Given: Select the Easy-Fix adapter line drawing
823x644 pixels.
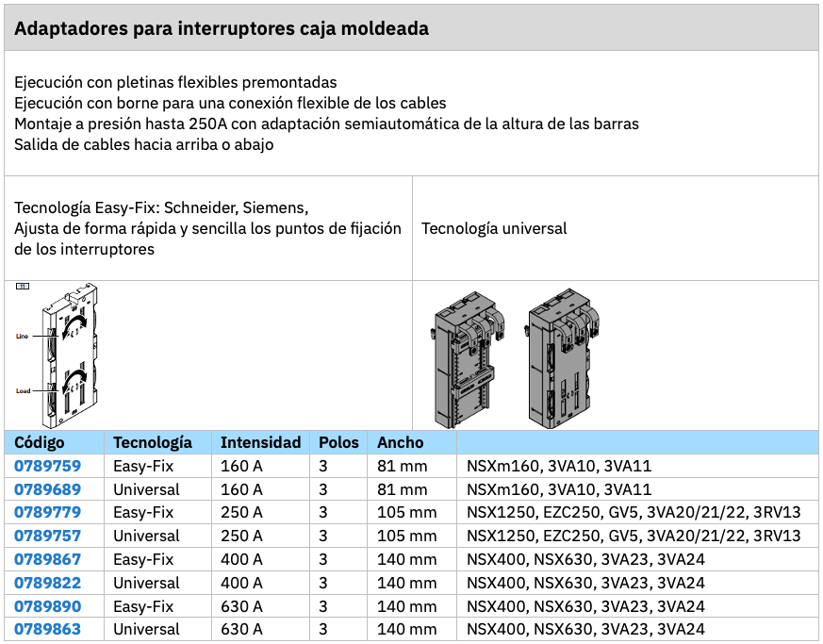Looking at the screenshot, I should coord(71,354).
